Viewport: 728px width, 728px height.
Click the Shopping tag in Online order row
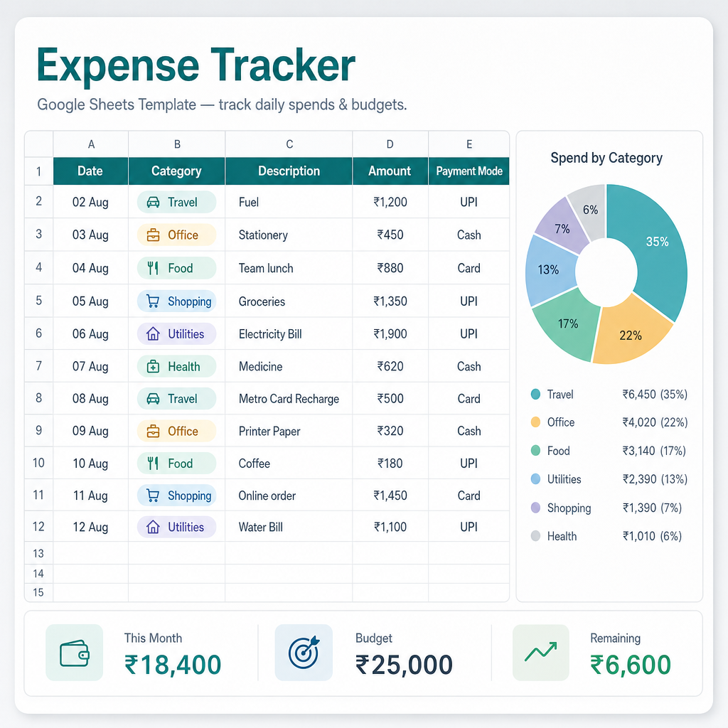pyautogui.click(x=177, y=496)
